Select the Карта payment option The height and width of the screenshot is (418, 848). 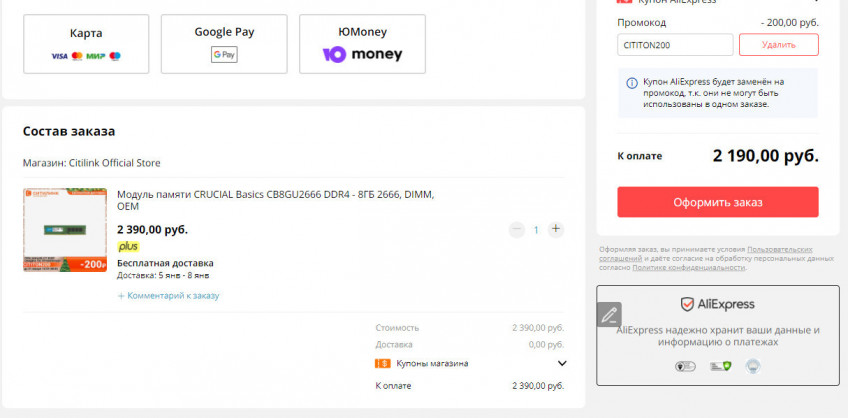(x=86, y=44)
